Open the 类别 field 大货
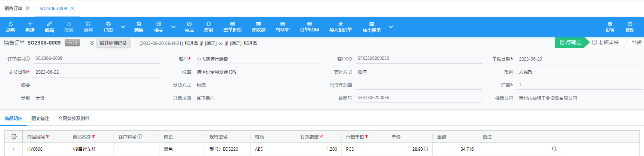 [x=97, y=98]
